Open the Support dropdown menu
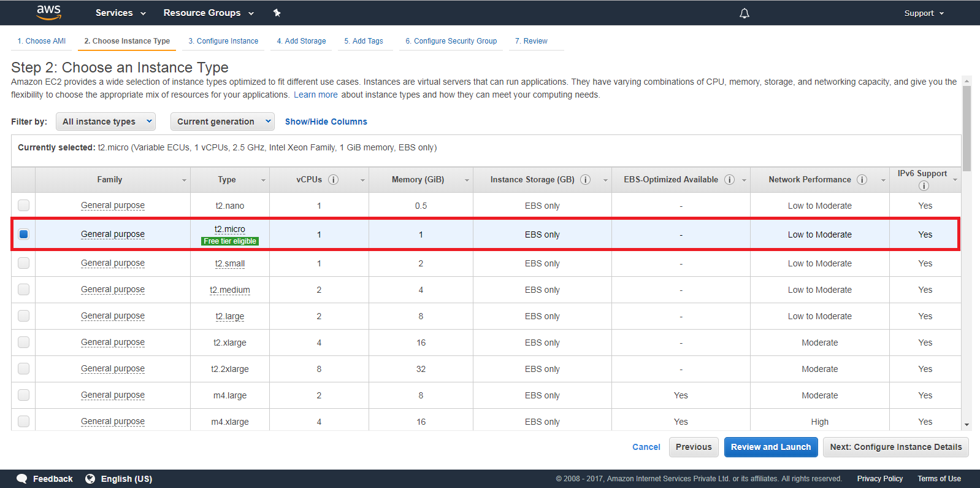 (924, 13)
